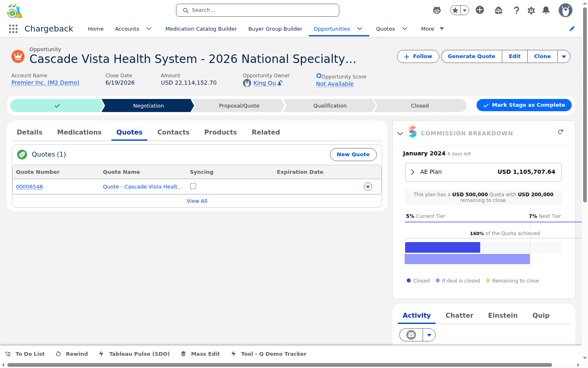The image size is (588, 368).
Task: Click Mark Stage as Complete
Action: click(x=524, y=105)
